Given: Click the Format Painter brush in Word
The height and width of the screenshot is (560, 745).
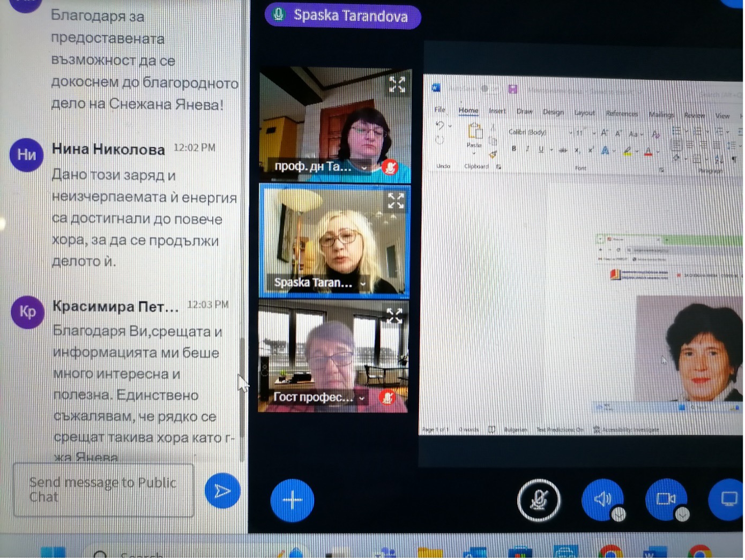Looking at the screenshot, I should [x=493, y=154].
